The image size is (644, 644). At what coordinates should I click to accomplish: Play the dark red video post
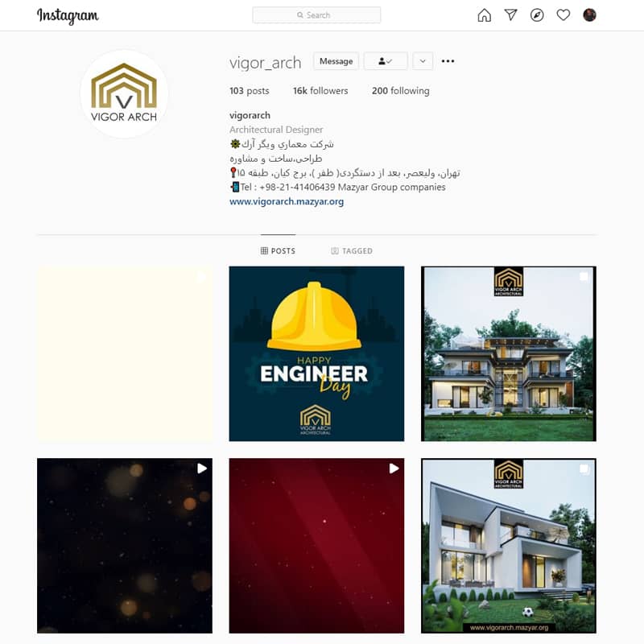click(316, 546)
